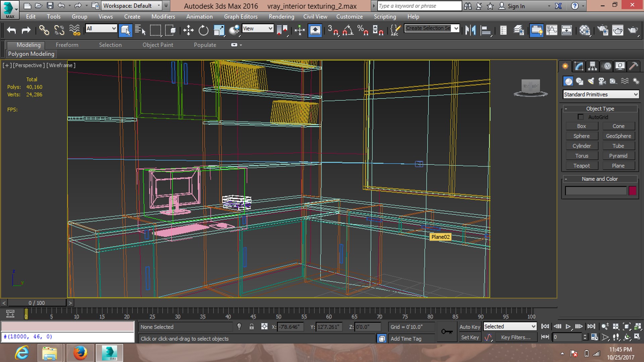
Task: Open the Standard Primitives dropdown
Action: (x=600, y=95)
